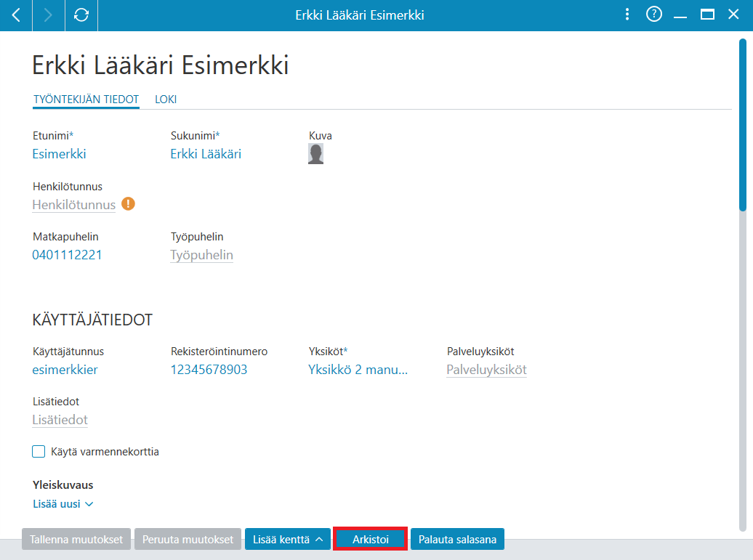
Task: Edit the Etunimi value Esimerkki
Action: pyautogui.click(x=59, y=154)
